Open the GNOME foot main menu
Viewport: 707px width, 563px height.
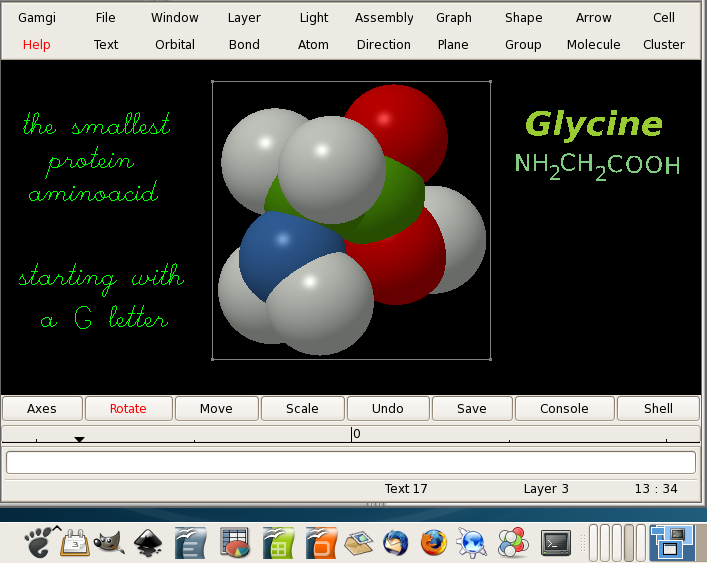click(x=39, y=542)
